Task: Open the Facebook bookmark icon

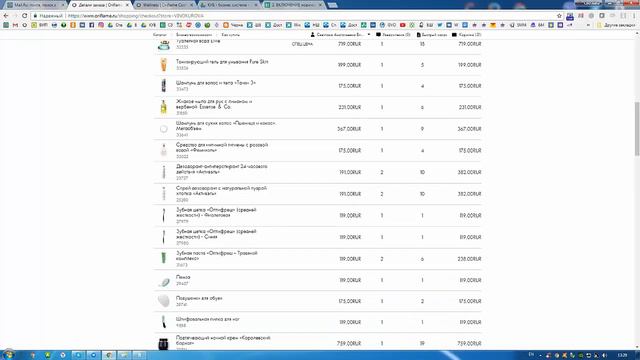Action: coord(91,25)
